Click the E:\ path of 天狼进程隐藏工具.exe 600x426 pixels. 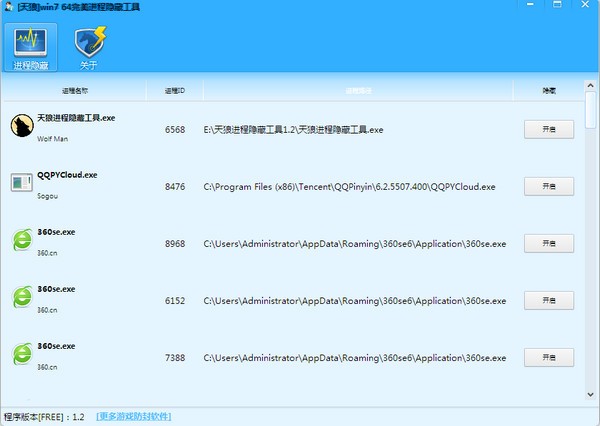293,130
